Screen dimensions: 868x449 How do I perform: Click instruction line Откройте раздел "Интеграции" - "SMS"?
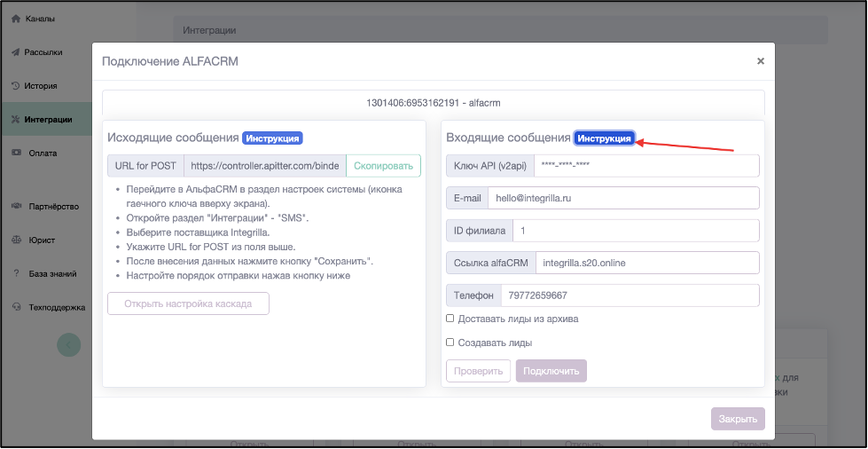(217, 218)
